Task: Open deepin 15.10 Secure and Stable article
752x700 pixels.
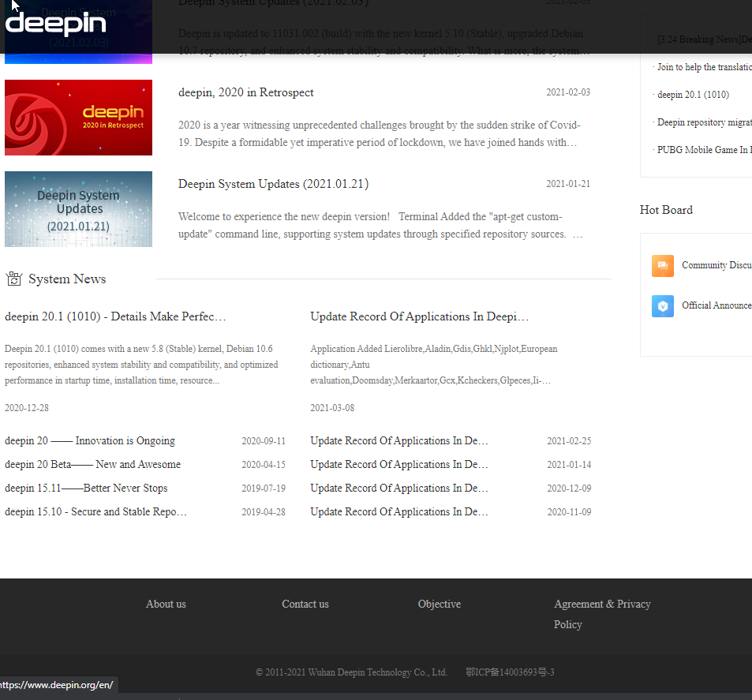Action: pos(96,512)
